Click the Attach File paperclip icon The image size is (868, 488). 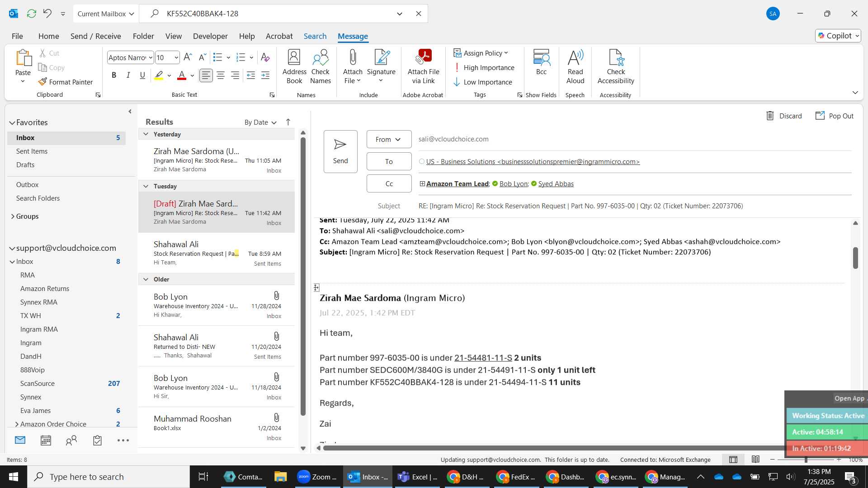point(353,57)
